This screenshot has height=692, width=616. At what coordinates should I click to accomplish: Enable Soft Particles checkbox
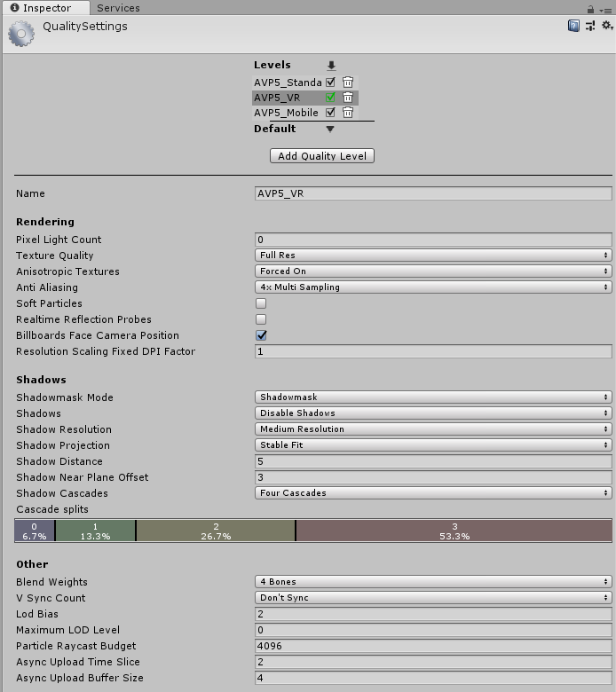point(261,303)
